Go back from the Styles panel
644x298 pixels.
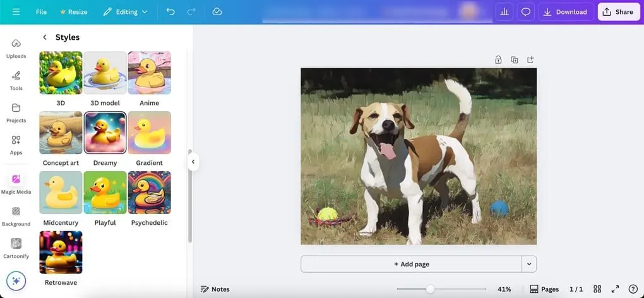[x=45, y=37]
